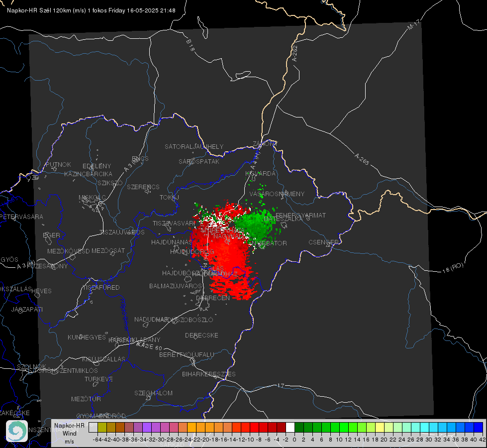
Task: Click the A-265 road label
Action: point(362,159)
